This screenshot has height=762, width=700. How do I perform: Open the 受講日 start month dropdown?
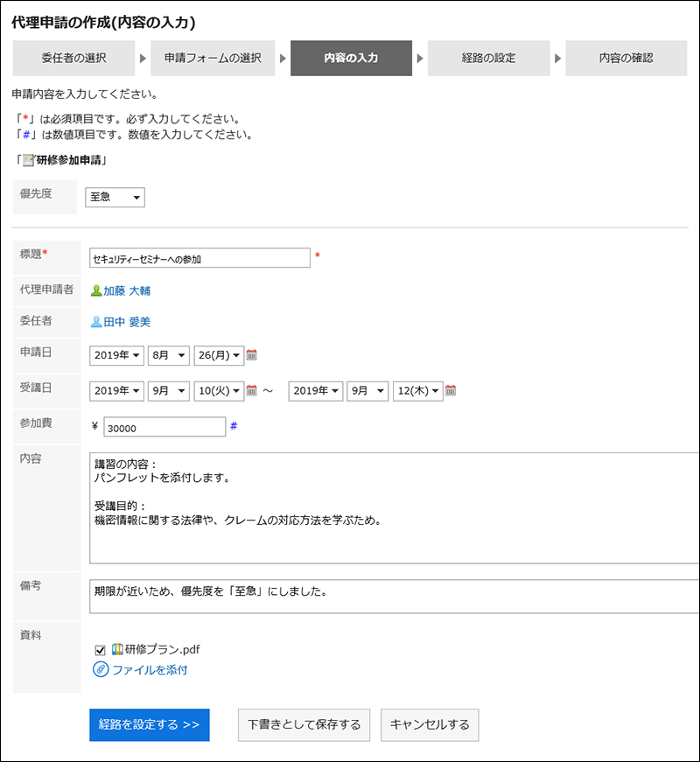click(x=169, y=391)
